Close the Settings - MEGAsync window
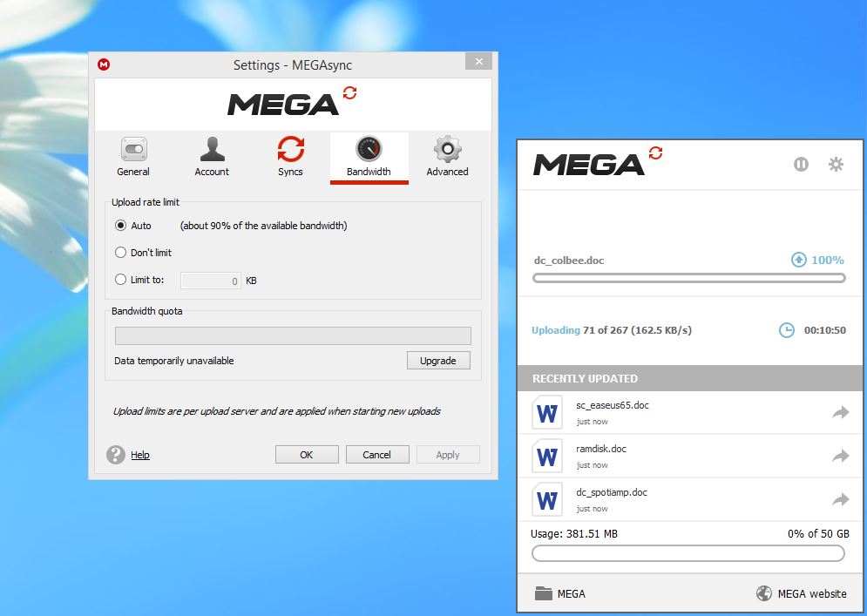The height and width of the screenshot is (616, 867). tap(479, 61)
